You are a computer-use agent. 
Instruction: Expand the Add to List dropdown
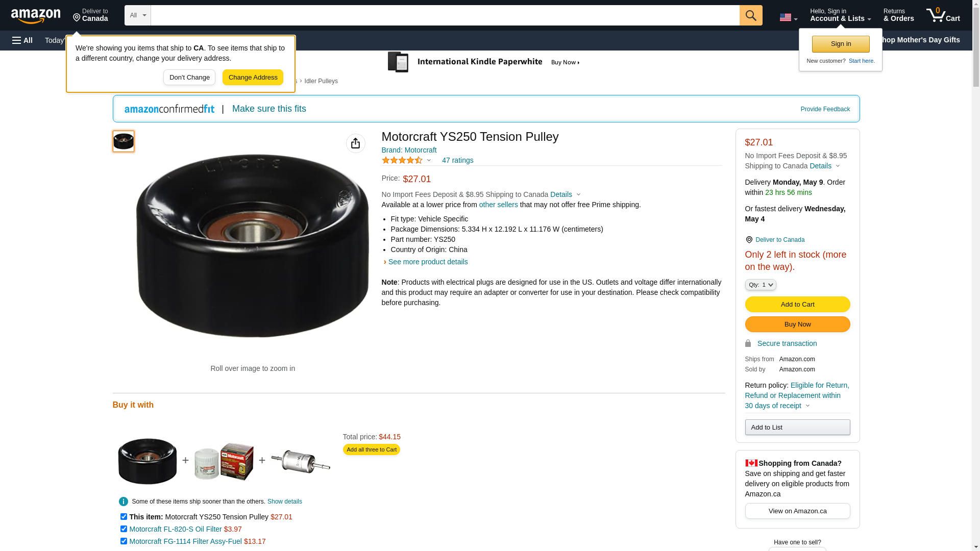pos(797,428)
